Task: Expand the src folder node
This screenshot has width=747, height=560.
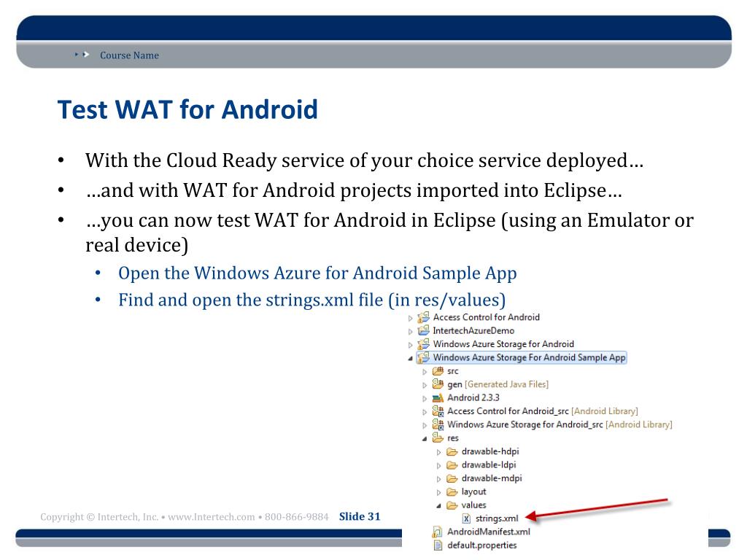Action: (425, 372)
